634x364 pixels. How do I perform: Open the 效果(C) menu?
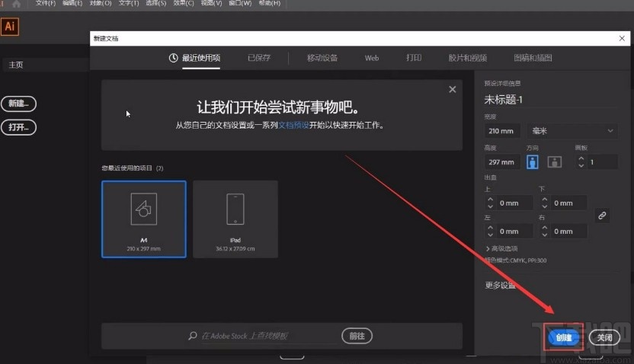pyautogui.click(x=184, y=3)
